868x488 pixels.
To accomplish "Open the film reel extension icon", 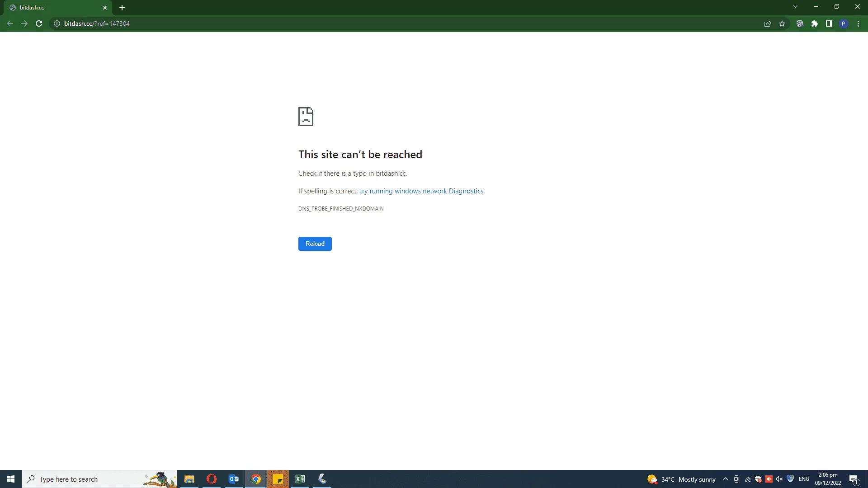I will (x=800, y=23).
